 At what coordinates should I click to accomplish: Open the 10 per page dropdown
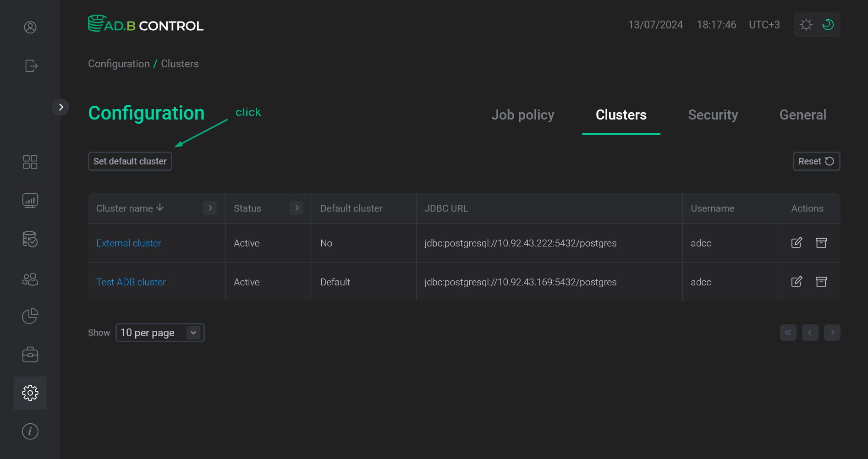159,333
